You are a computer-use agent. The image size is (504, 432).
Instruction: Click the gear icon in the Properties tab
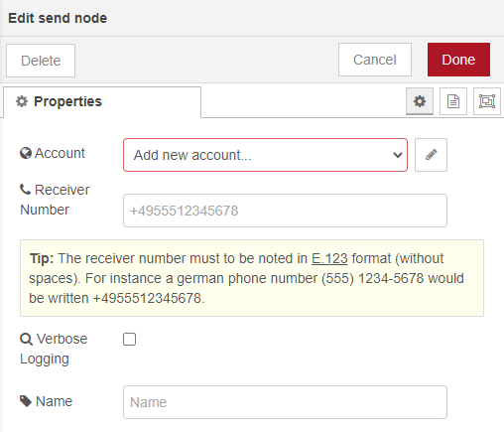pos(22,101)
